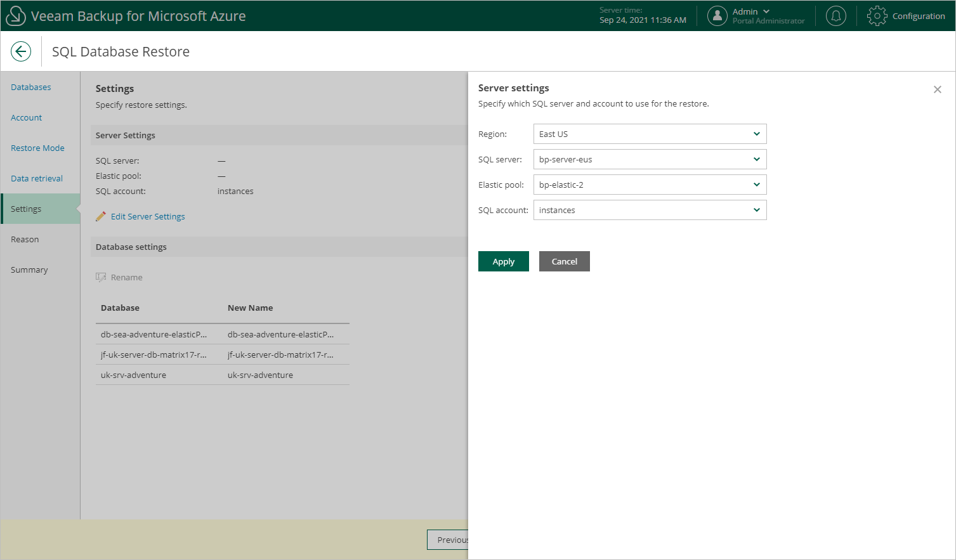The height and width of the screenshot is (560, 956).
Task: Click the Edit Server Settings link
Action: (x=148, y=216)
